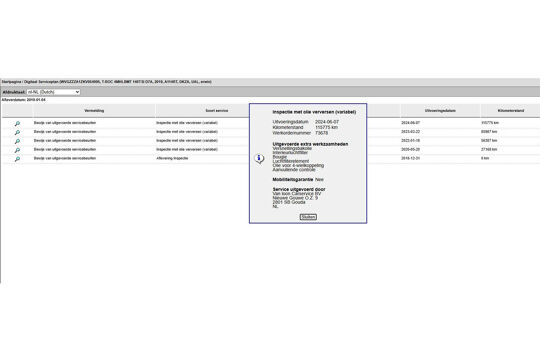View details via magnifier of the 2022 service row
This screenshot has width=540, height=360.
click(17, 141)
